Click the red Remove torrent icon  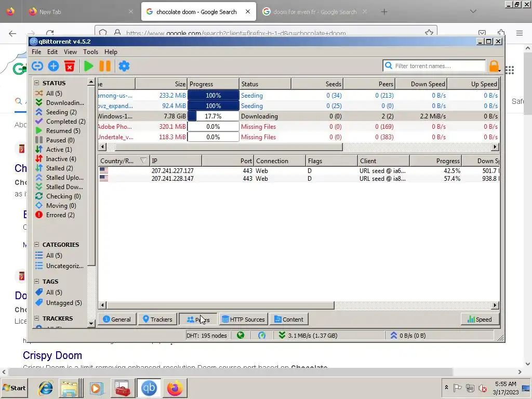tap(70, 66)
